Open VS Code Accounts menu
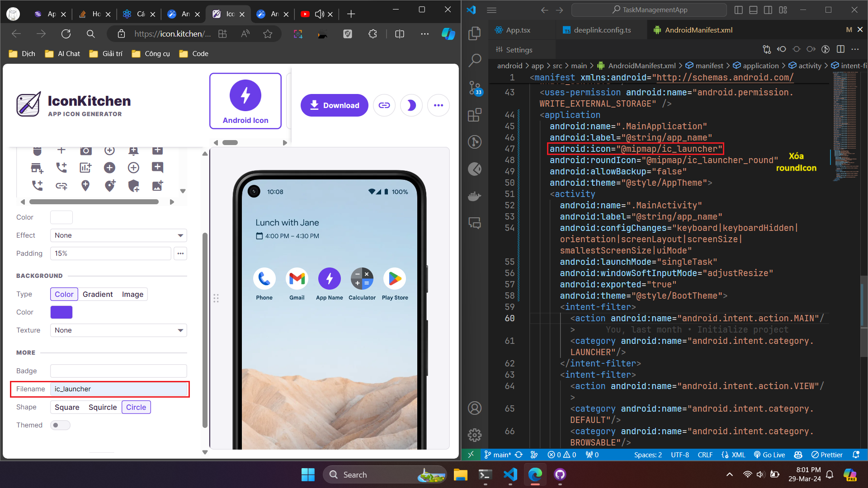Viewport: 868px width, 488px height. click(x=475, y=408)
